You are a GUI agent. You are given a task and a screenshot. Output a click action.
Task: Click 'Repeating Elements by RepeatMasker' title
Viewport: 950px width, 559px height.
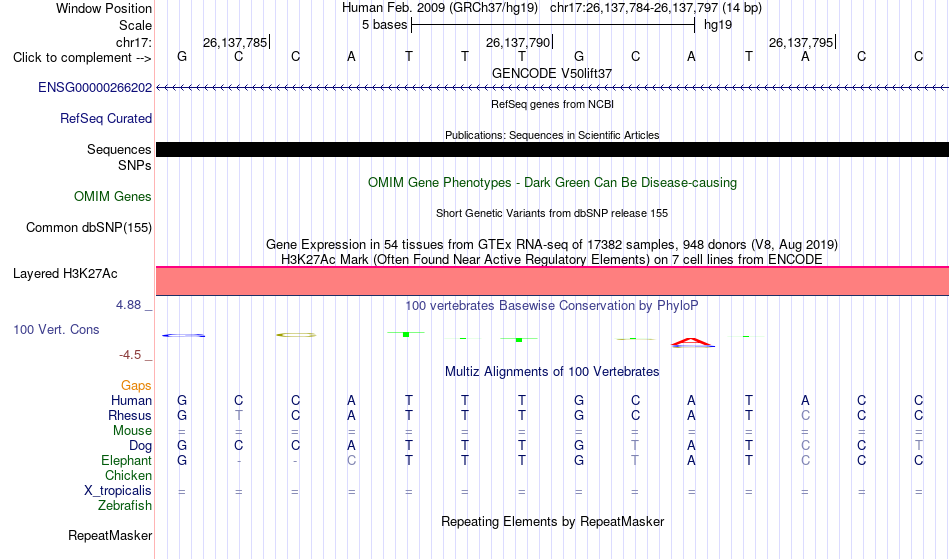click(x=552, y=521)
